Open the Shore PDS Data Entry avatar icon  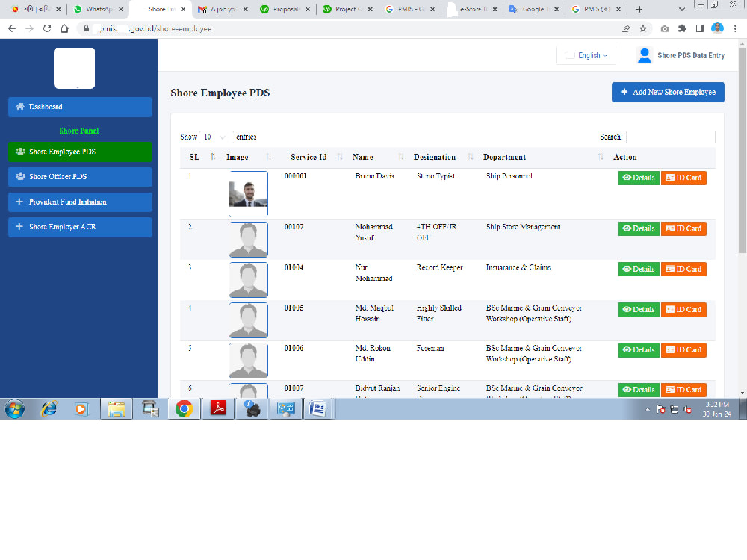point(644,55)
